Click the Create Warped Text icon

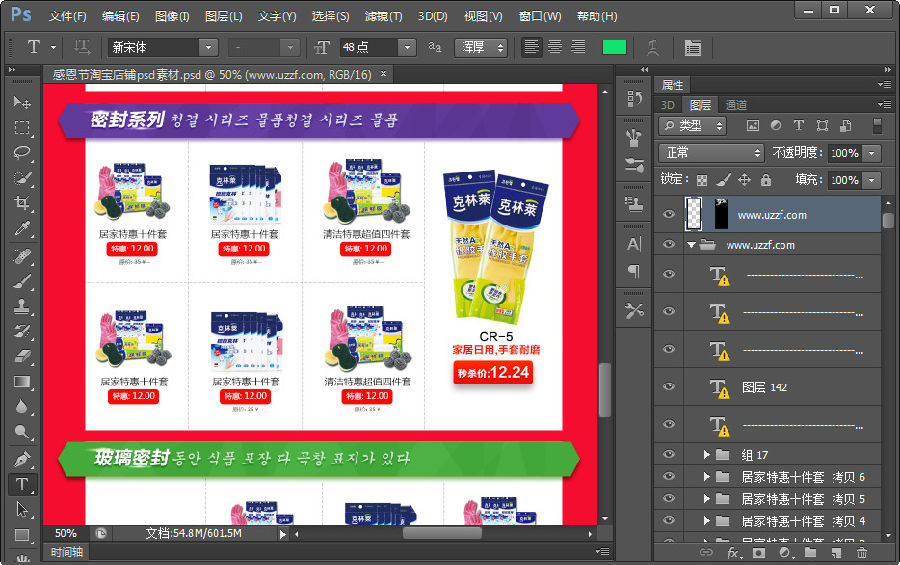(x=653, y=48)
